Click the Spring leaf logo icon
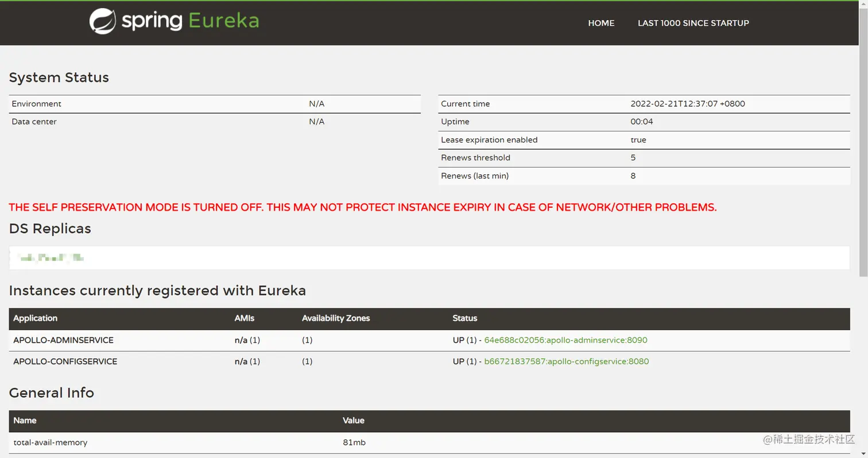Image resolution: width=868 pixels, height=458 pixels. pos(103,22)
